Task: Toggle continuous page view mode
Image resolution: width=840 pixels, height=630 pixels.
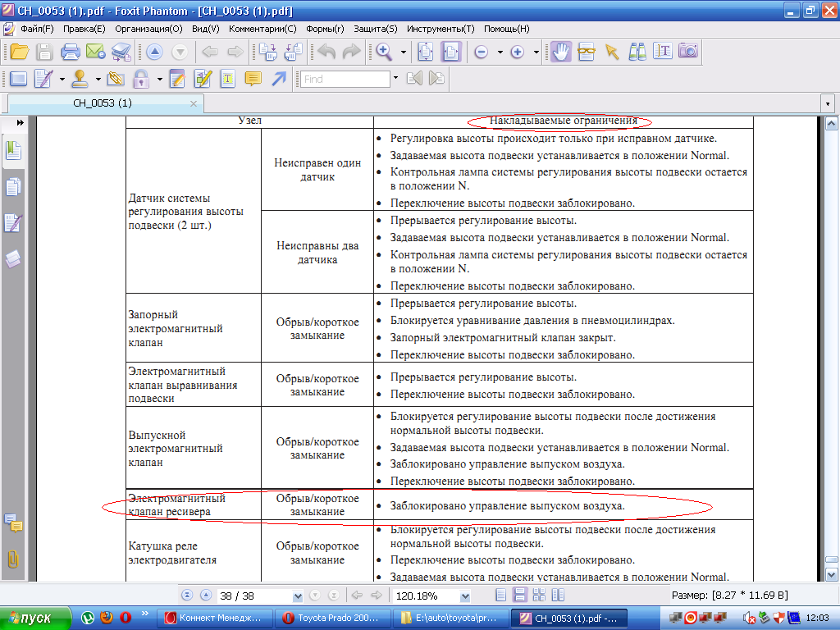Action: click(519, 596)
